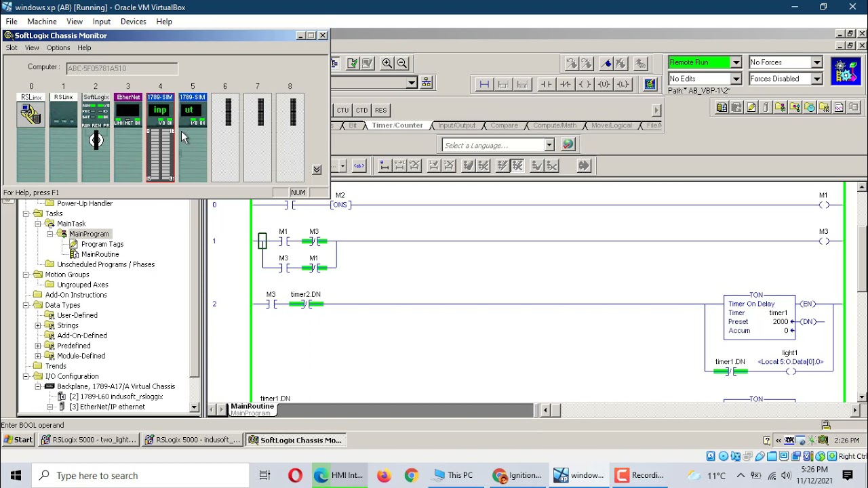This screenshot has width=868, height=488.
Task: Insert a new Rung from instruction toolbar
Action: (x=484, y=84)
